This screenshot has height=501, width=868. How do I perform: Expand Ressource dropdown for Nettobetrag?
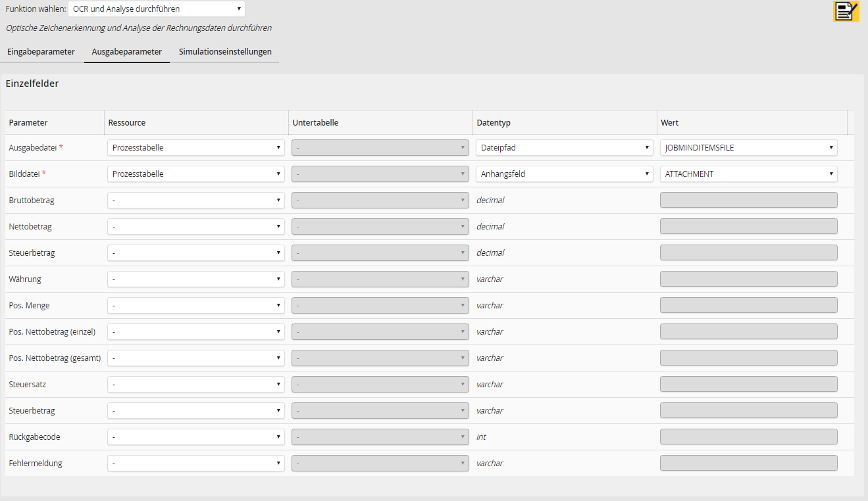pyautogui.click(x=196, y=227)
